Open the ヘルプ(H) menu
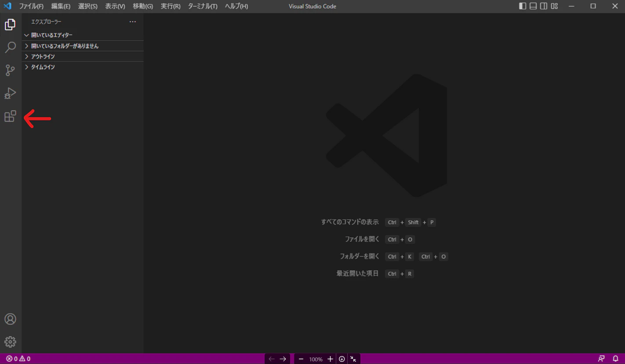625x364 pixels. [236, 6]
